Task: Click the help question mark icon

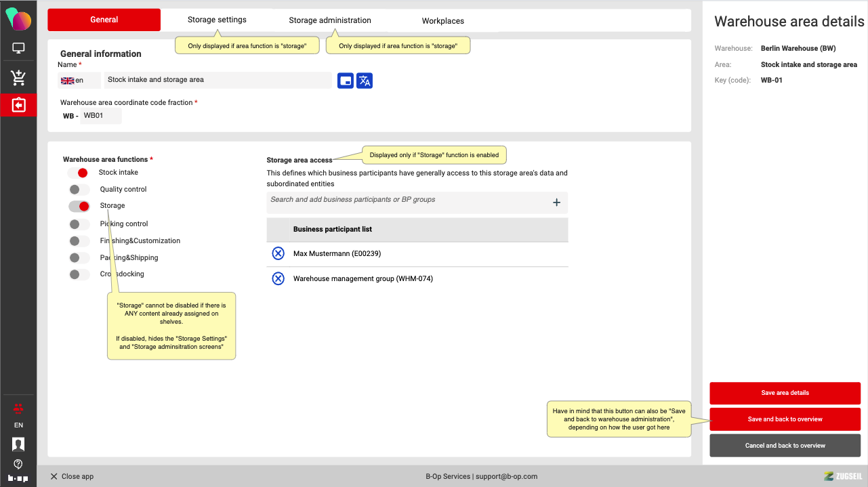Action: 18,464
